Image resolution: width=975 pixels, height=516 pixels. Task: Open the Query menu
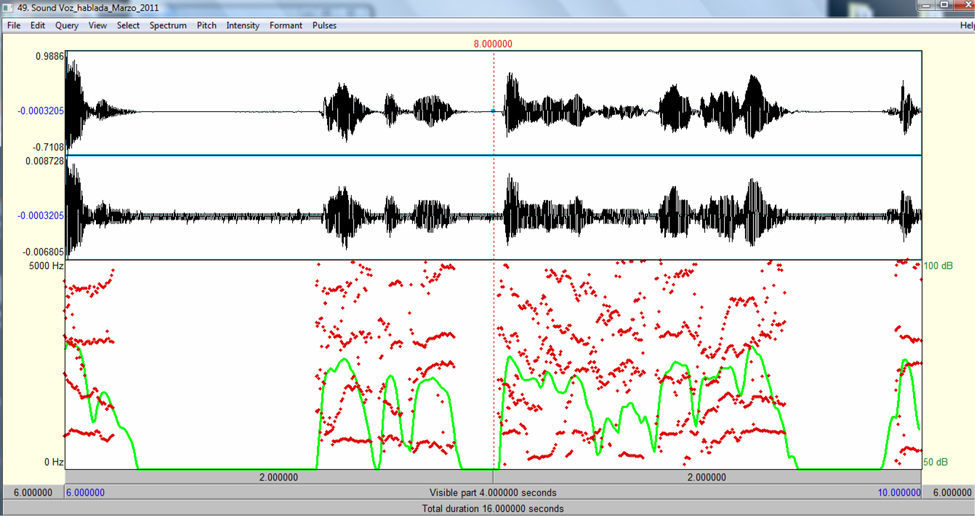coord(67,25)
